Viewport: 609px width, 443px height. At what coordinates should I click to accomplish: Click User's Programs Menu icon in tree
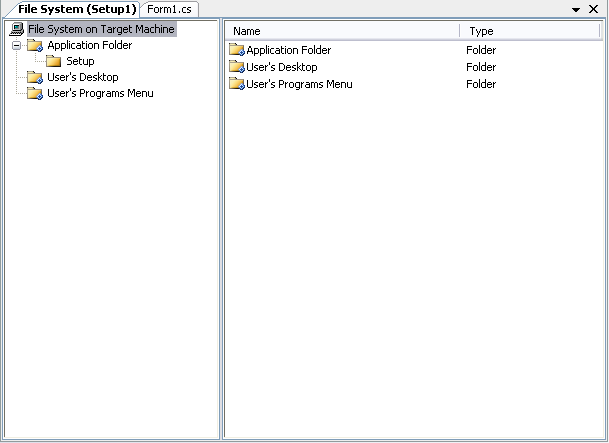pos(35,93)
